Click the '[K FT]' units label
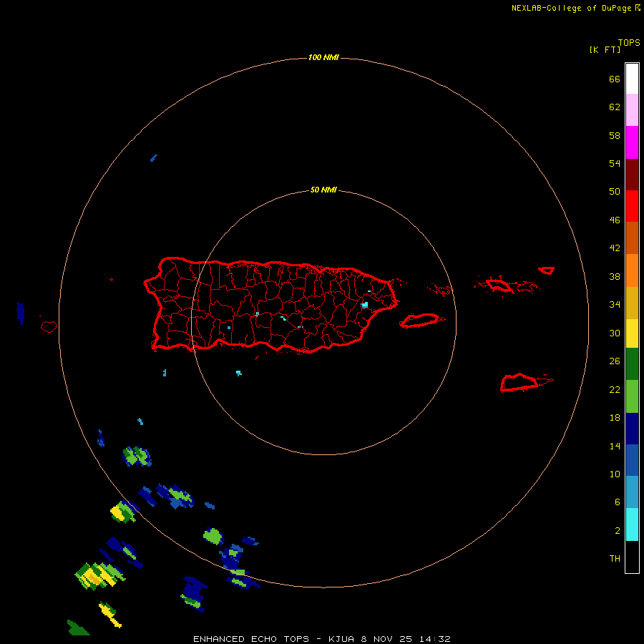The height and width of the screenshot is (644, 644). [605, 49]
